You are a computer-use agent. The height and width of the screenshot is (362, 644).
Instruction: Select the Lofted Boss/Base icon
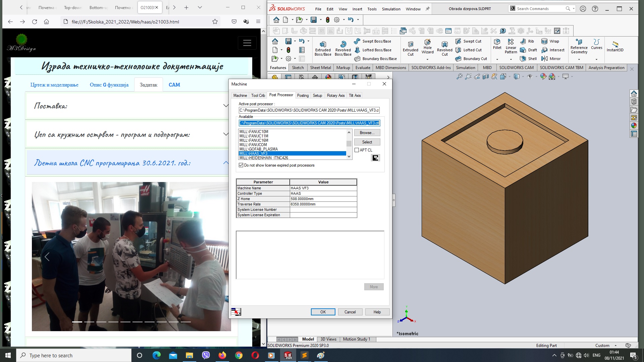(x=358, y=50)
